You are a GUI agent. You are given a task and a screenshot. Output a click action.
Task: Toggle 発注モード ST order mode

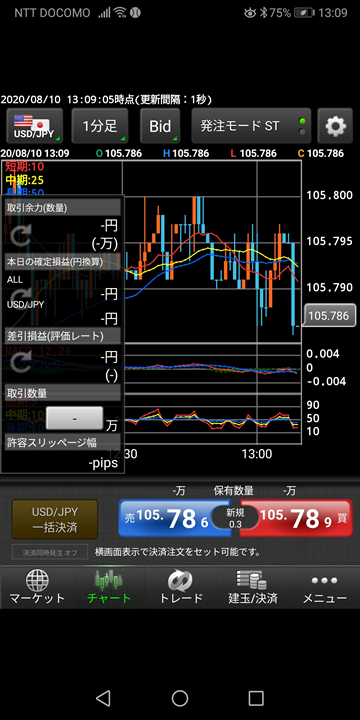pos(251,126)
